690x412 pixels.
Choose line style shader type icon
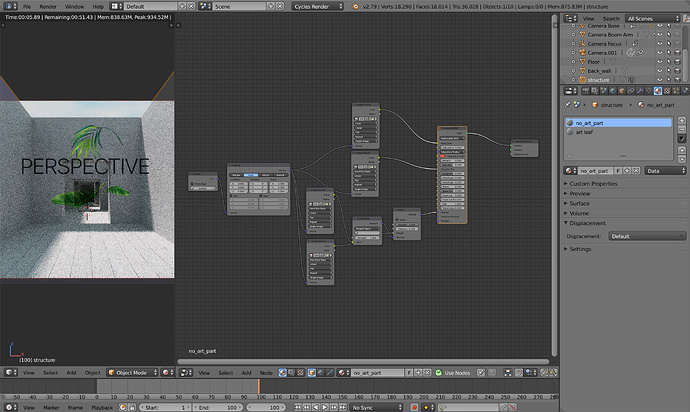pos(330,372)
